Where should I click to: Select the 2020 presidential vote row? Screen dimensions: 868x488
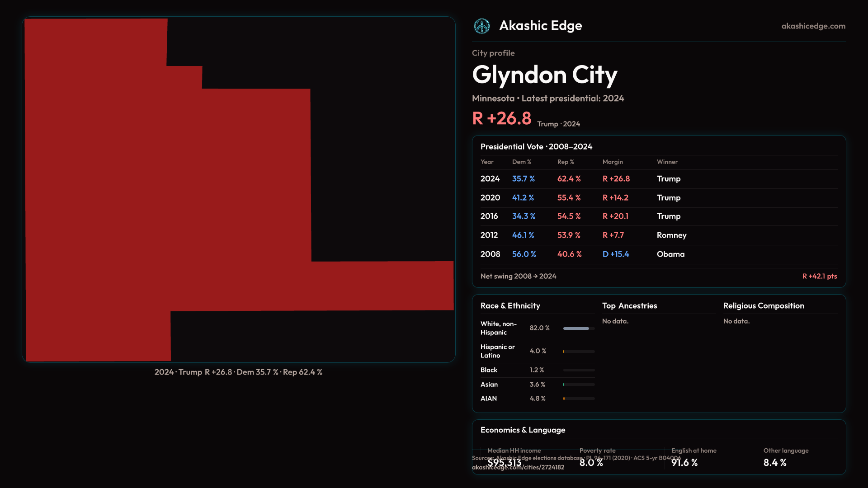(x=658, y=198)
